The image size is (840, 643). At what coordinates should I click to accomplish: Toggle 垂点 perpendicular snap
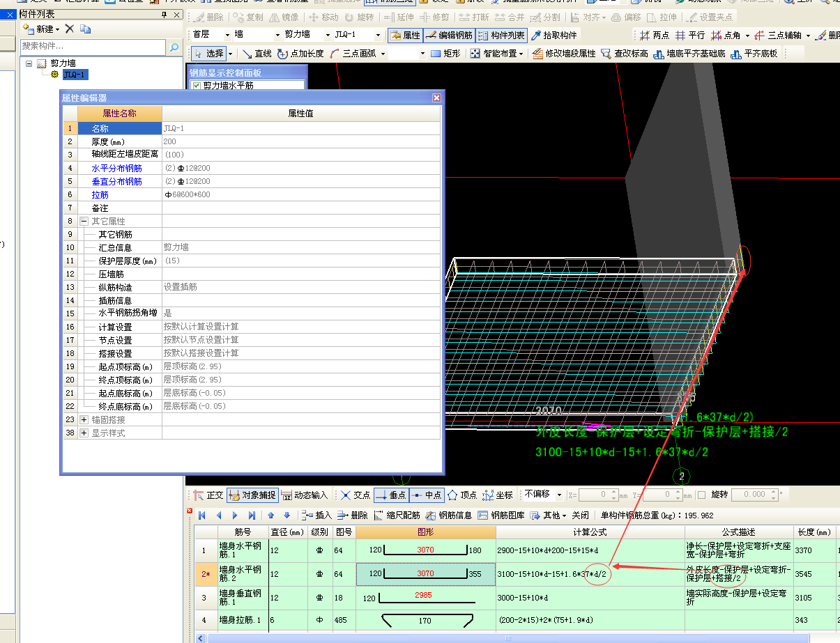coord(390,495)
